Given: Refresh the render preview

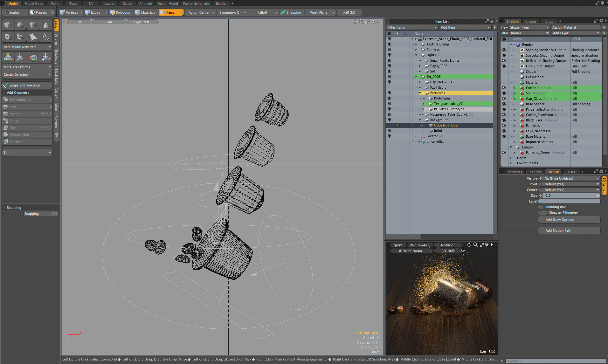Looking at the screenshot, I should pos(469,245).
